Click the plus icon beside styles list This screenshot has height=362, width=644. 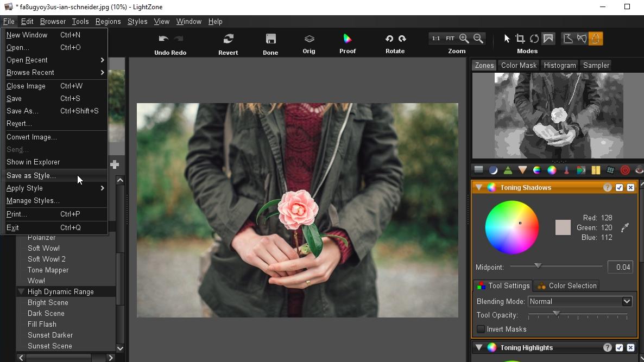(x=115, y=164)
